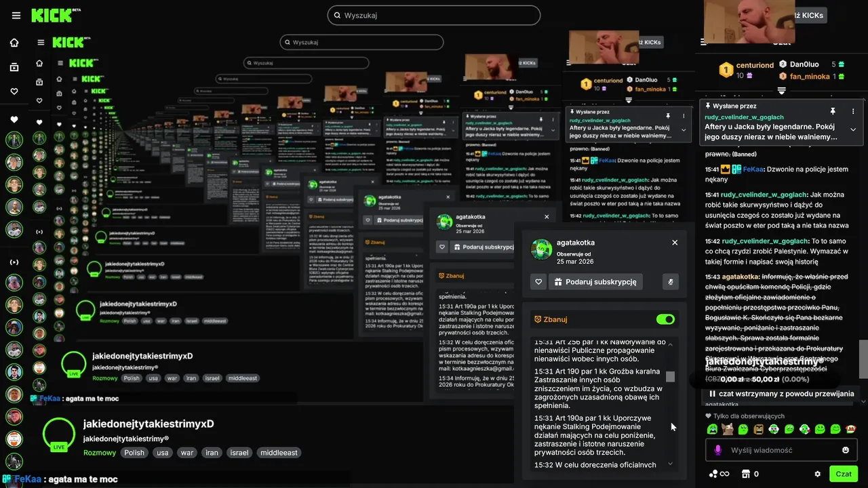Resume chat via 'czat wstrzymany z powodu przewijania'
The height and width of the screenshot is (488, 868).
point(781,394)
